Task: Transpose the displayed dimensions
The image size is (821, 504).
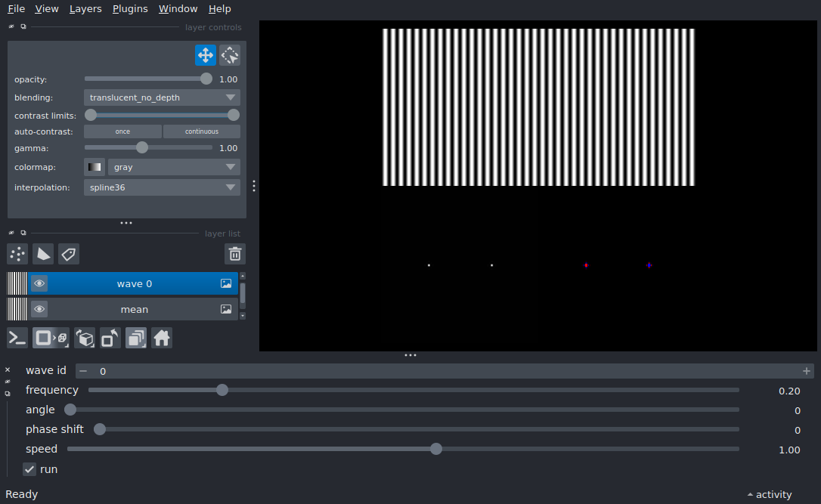Action: [110, 338]
